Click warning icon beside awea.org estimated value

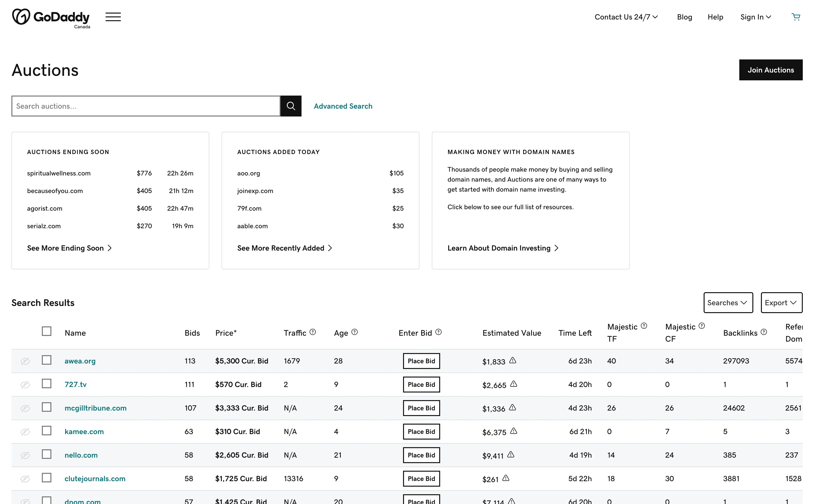pos(513,360)
